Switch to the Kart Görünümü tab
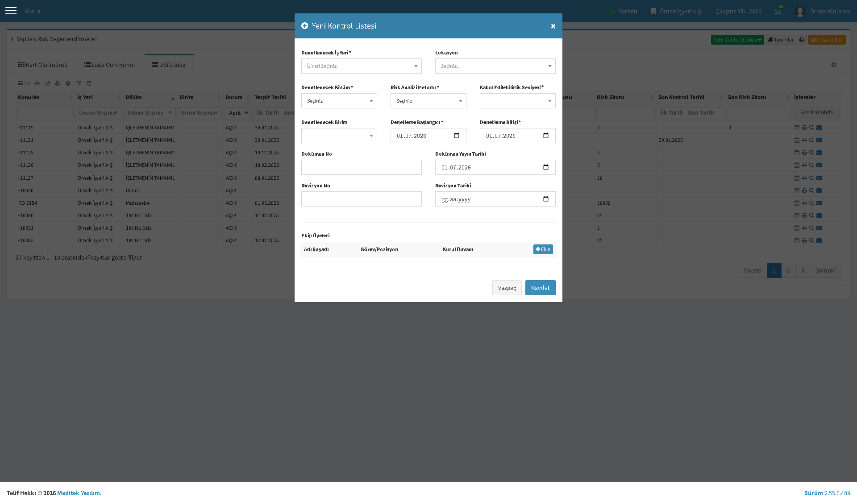Image resolution: width=857 pixels, height=504 pixels. [43, 65]
